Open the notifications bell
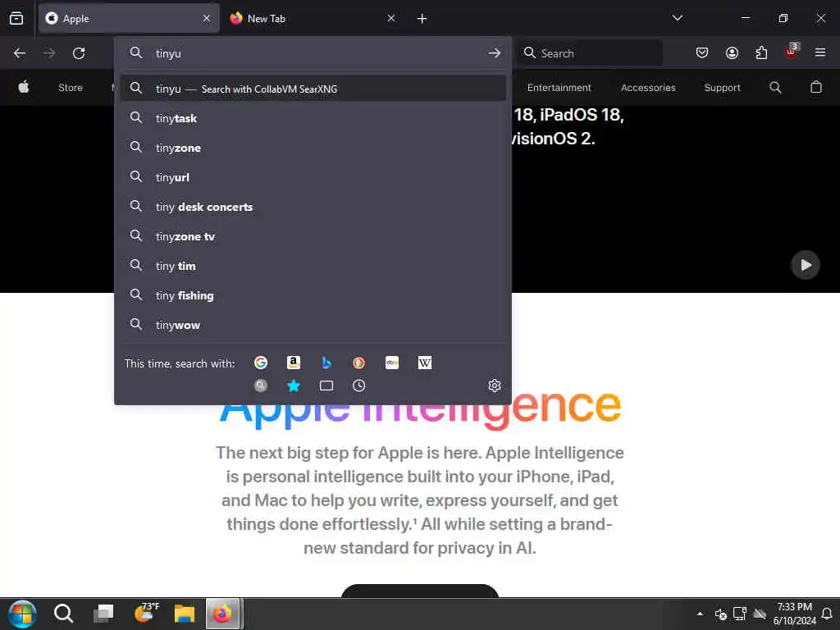Image resolution: width=840 pixels, height=630 pixels. (x=827, y=614)
